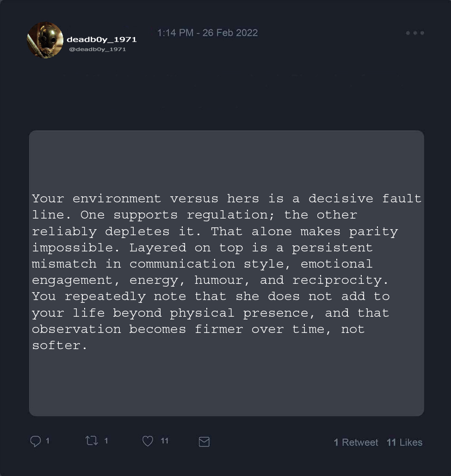
Task: Click the reply count next to bubble icon
Action: point(48,441)
